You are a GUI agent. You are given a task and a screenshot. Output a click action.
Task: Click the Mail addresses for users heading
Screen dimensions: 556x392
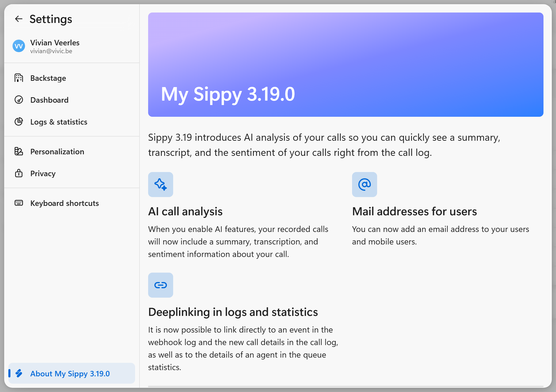(x=414, y=211)
